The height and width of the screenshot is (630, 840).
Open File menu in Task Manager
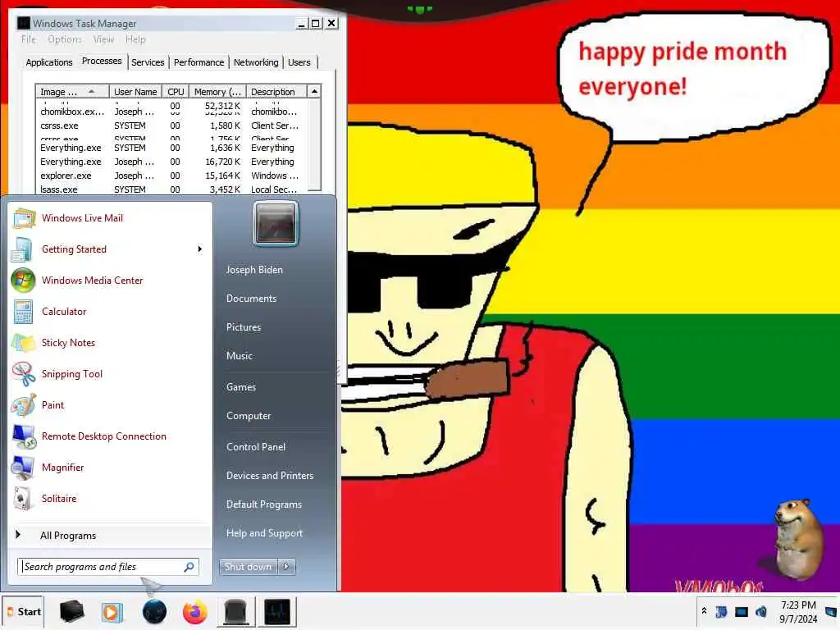[x=29, y=39]
